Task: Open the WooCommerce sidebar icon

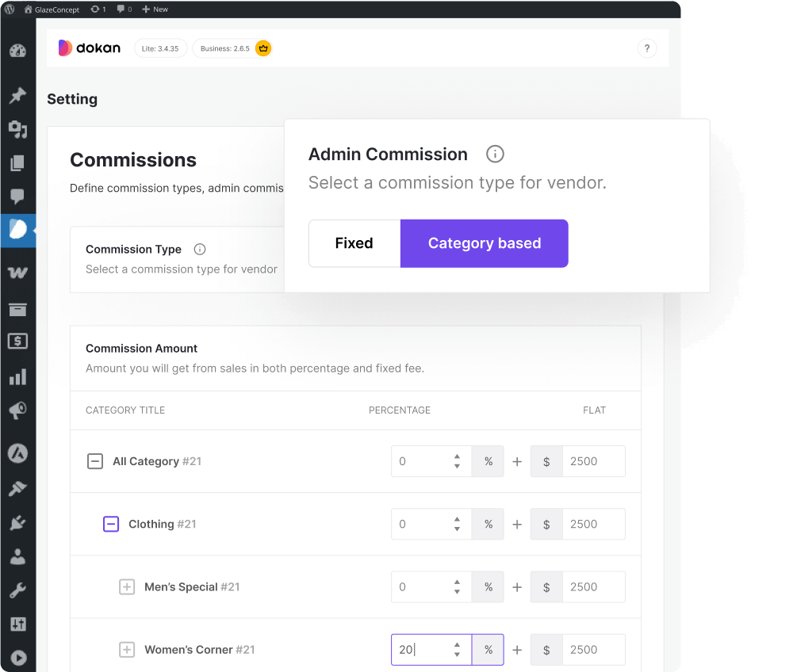Action: (17, 272)
